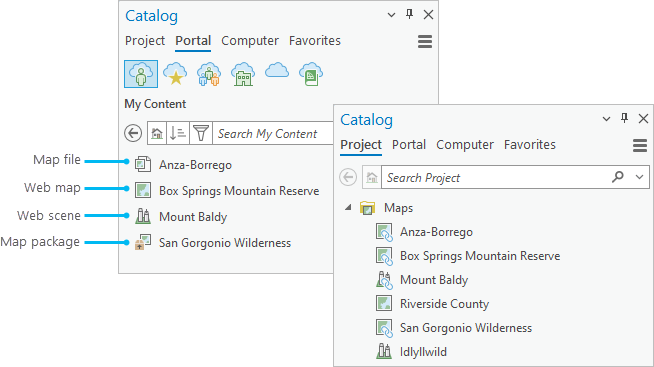Select Riverside County under Maps
This screenshot has height=367, width=654.
click(445, 304)
